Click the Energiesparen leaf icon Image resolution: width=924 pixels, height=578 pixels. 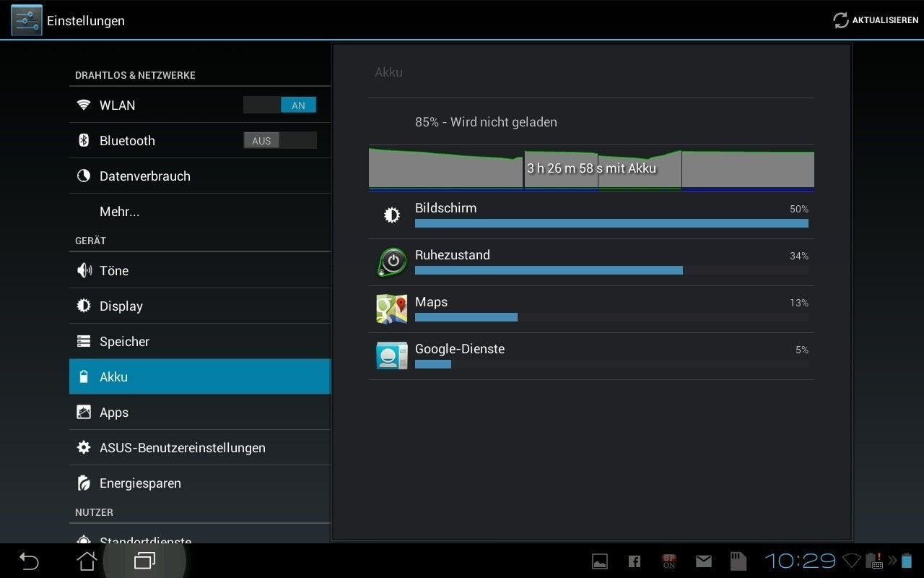click(84, 483)
